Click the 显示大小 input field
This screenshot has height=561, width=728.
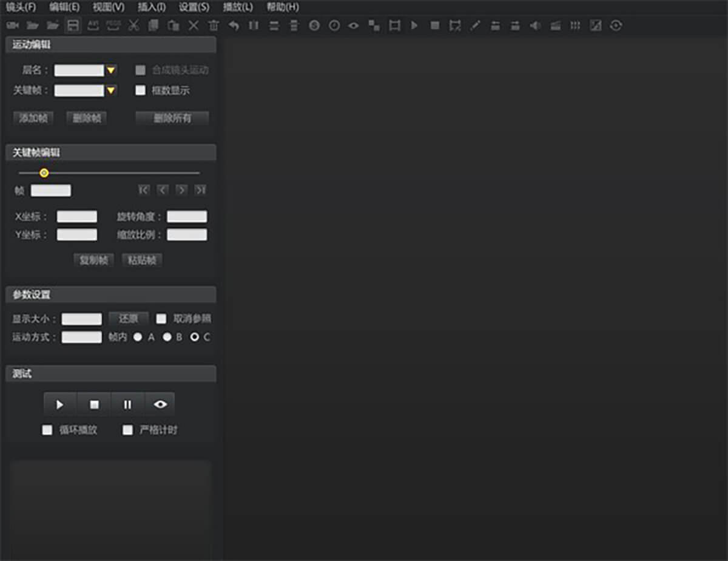pos(82,319)
